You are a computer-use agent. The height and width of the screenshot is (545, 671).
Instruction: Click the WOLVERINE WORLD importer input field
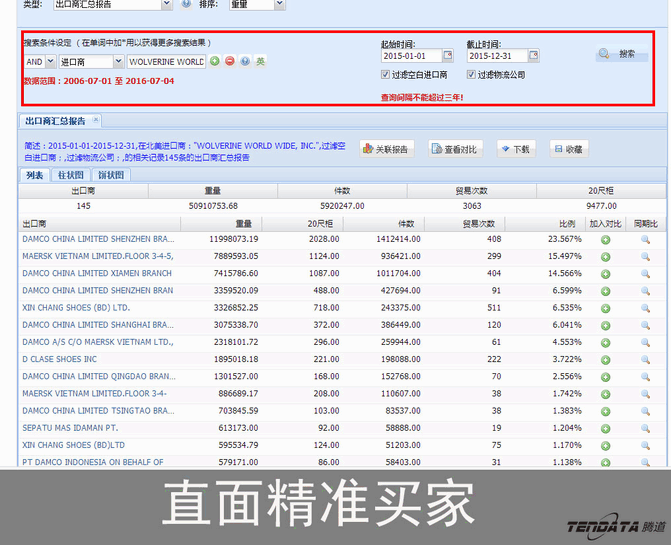165,62
